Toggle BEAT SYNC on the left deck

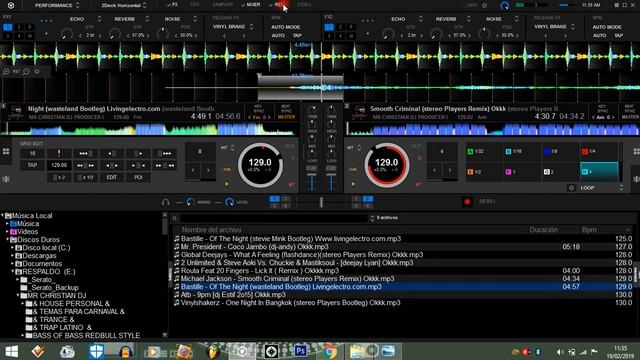[286, 109]
